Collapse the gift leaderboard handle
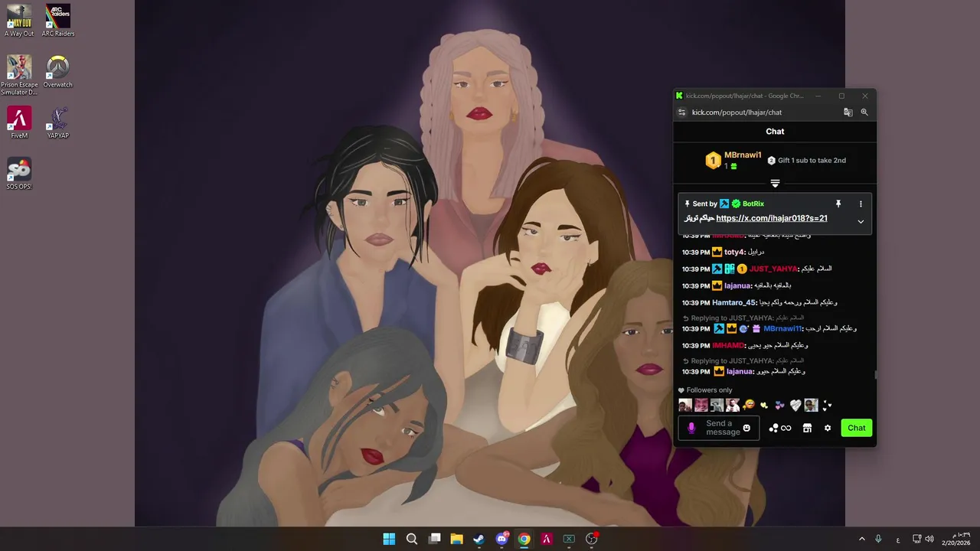This screenshot has width=980, height=551. click(775, 184)
